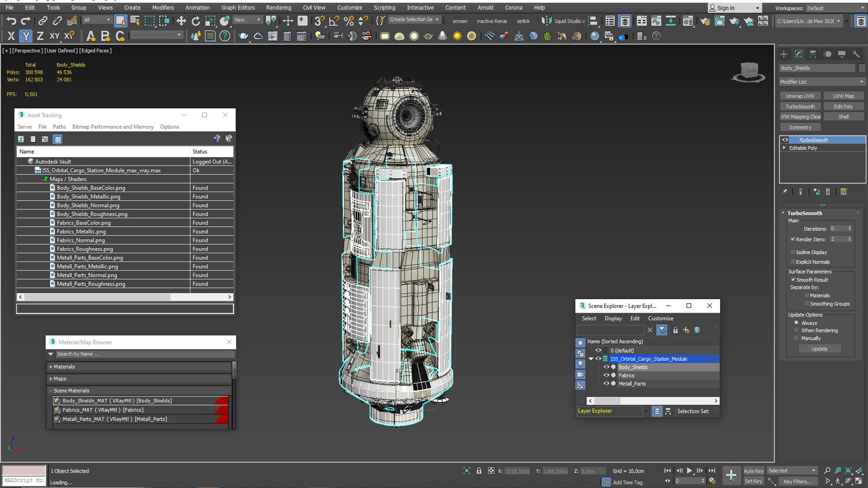Switch Asset Tracking to table view icon
This screenshot has width=868, height=488.
58,139
